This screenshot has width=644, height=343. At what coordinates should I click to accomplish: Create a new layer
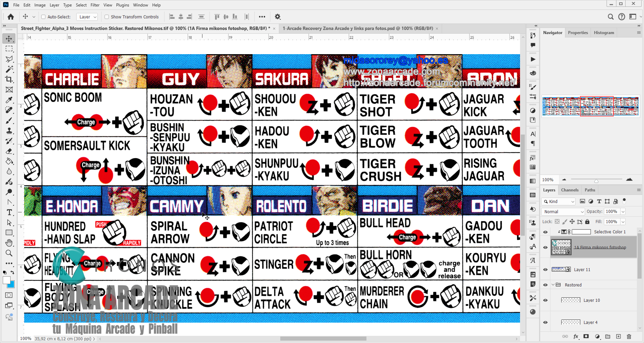click(x=618, y=337)
